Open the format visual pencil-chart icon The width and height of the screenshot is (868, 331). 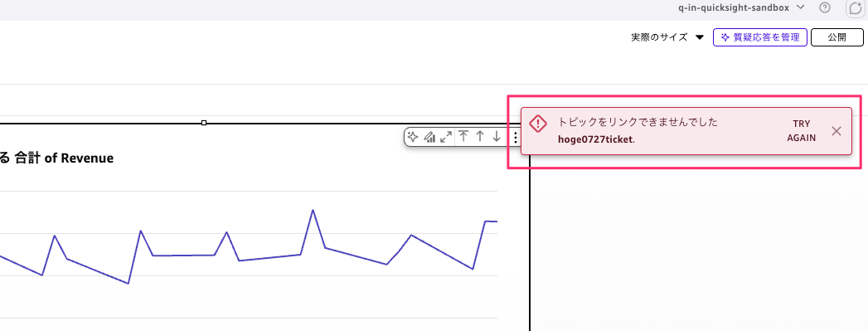429,137
